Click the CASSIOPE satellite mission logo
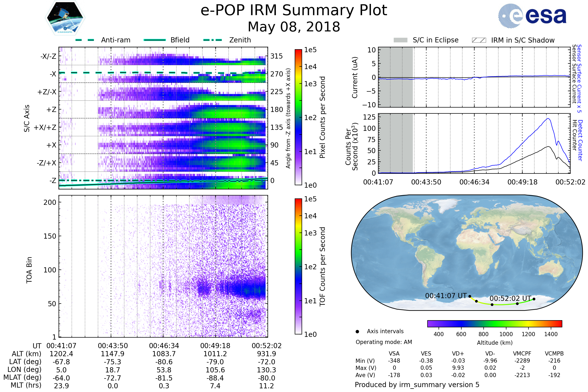Screen dimensions: 588x392 click(65, 18)
